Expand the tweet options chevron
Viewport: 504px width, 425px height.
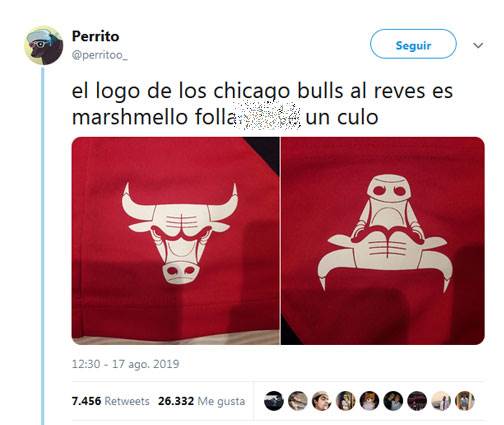click(x=478, y=45)
